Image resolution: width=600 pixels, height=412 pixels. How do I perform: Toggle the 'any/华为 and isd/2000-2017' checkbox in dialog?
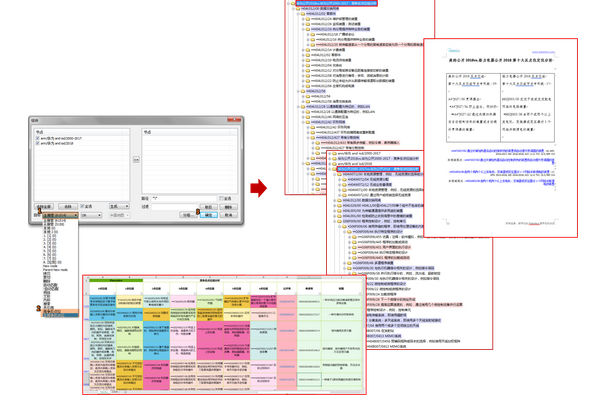(x=38, y=138)
